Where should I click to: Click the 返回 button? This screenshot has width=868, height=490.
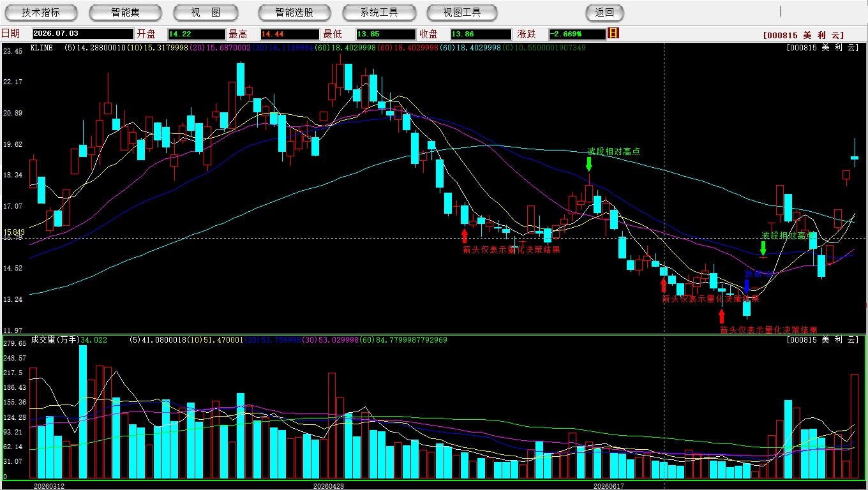(604, 12)
